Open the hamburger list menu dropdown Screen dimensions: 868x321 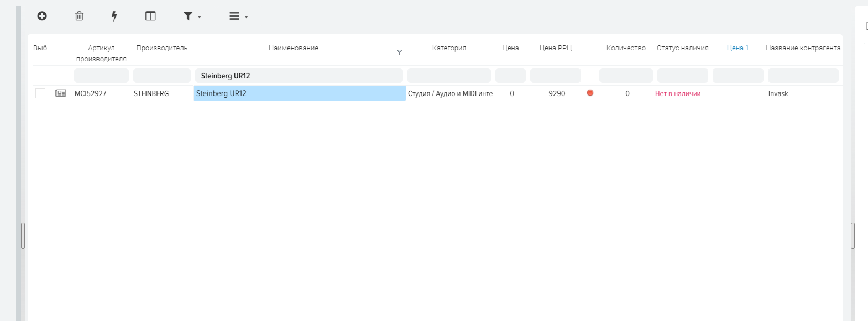pos(238,17)
